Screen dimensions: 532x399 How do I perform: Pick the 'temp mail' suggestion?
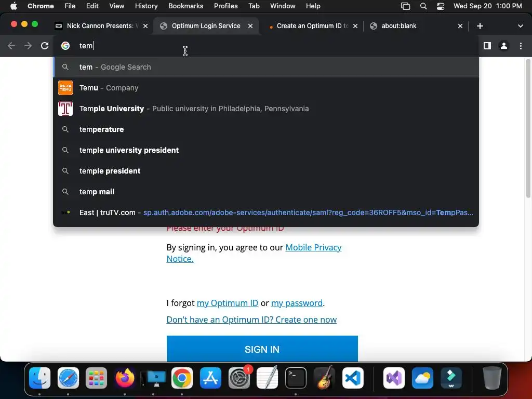[x=266, y=192]
